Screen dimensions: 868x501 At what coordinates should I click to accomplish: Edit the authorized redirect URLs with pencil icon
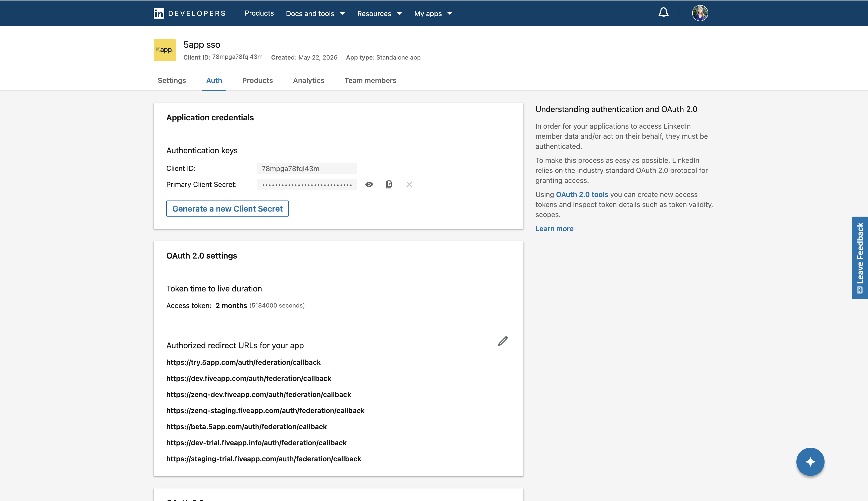pyautogui.click(x=503, y=341)
